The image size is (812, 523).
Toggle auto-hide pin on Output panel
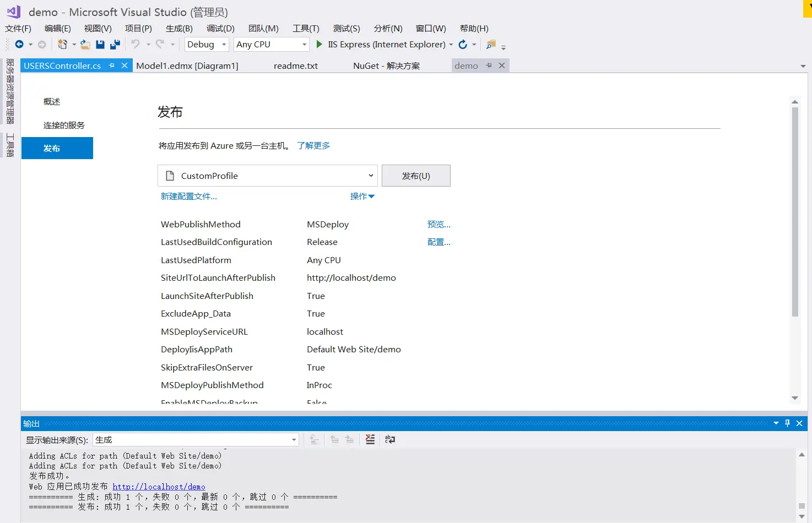(788, 423)
